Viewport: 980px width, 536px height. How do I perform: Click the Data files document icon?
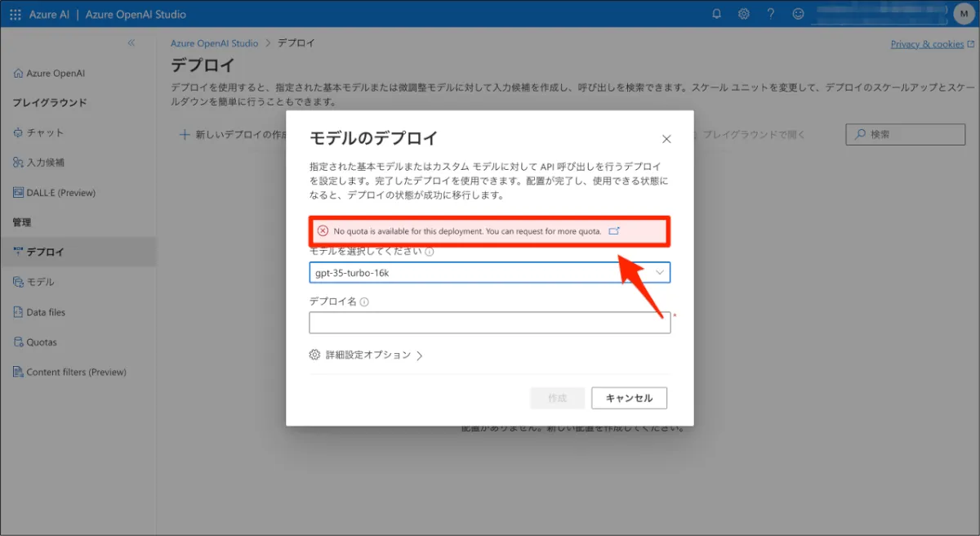point(18,312)
